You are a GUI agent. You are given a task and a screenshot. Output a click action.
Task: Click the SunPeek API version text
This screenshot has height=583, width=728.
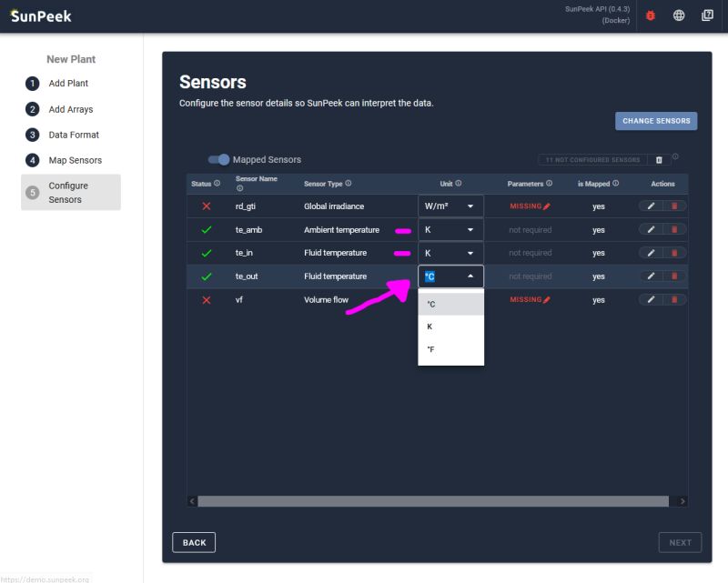click(597, 15)
